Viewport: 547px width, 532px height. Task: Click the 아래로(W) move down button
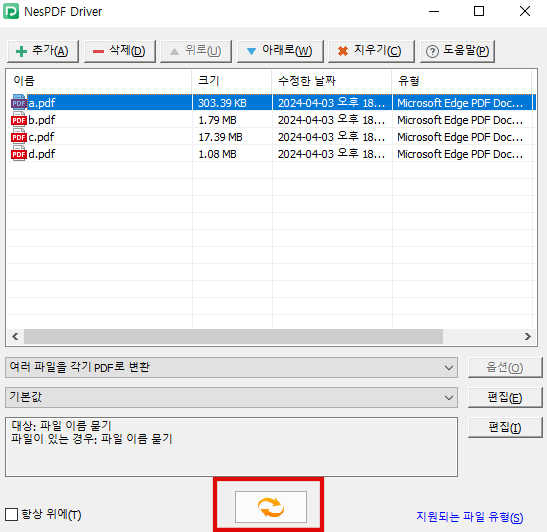280,51
